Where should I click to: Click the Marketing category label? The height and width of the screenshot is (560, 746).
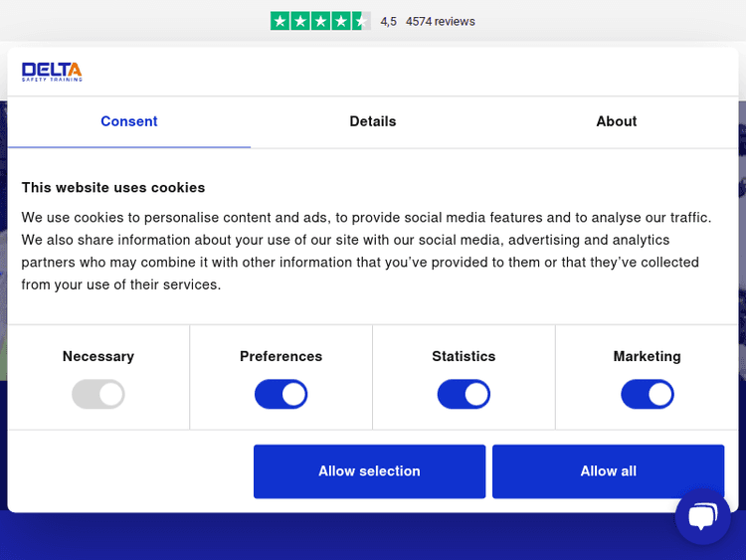[648, 356]
